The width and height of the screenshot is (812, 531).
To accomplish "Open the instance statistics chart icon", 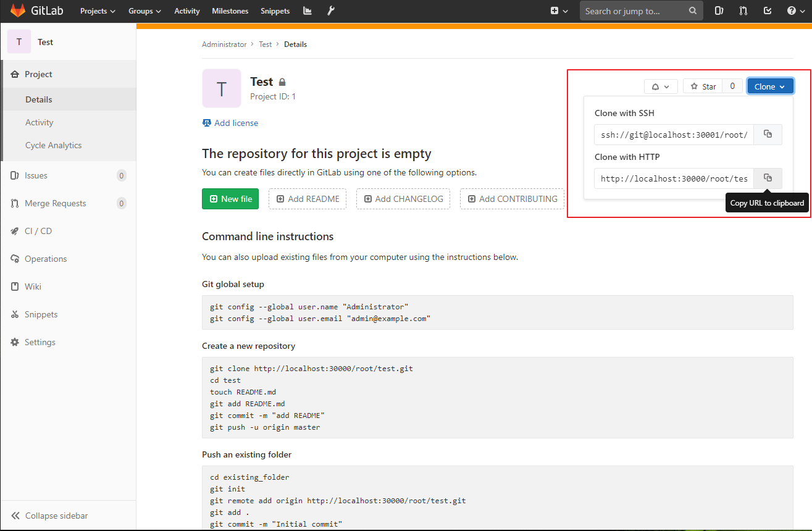I will pyautogui.click(x=308, y=11).
